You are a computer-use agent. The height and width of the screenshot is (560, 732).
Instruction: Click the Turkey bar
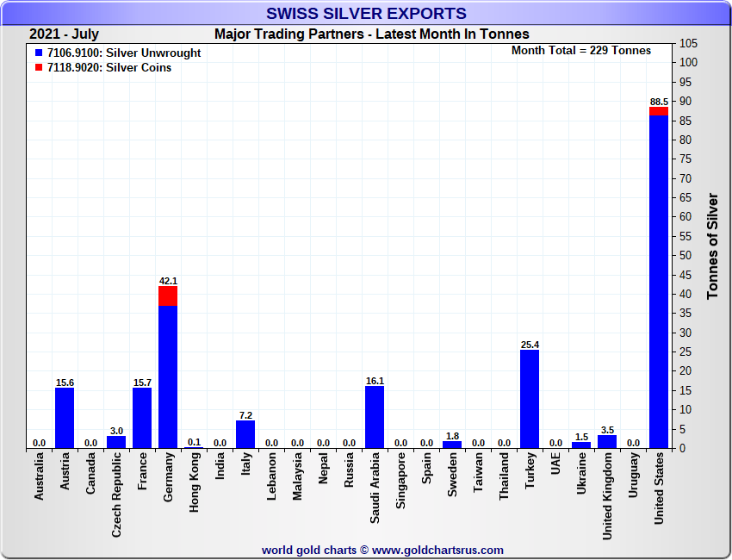[x=530, y=399]
